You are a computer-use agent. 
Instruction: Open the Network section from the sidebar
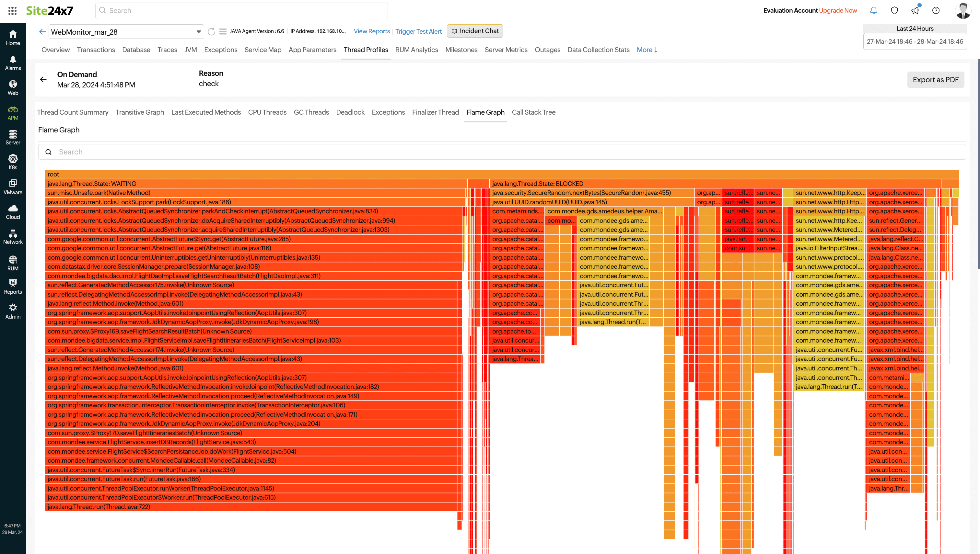pos(13,236)
